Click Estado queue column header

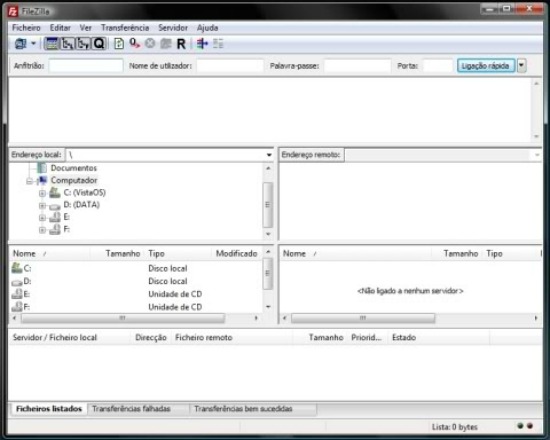click(439, 338)
